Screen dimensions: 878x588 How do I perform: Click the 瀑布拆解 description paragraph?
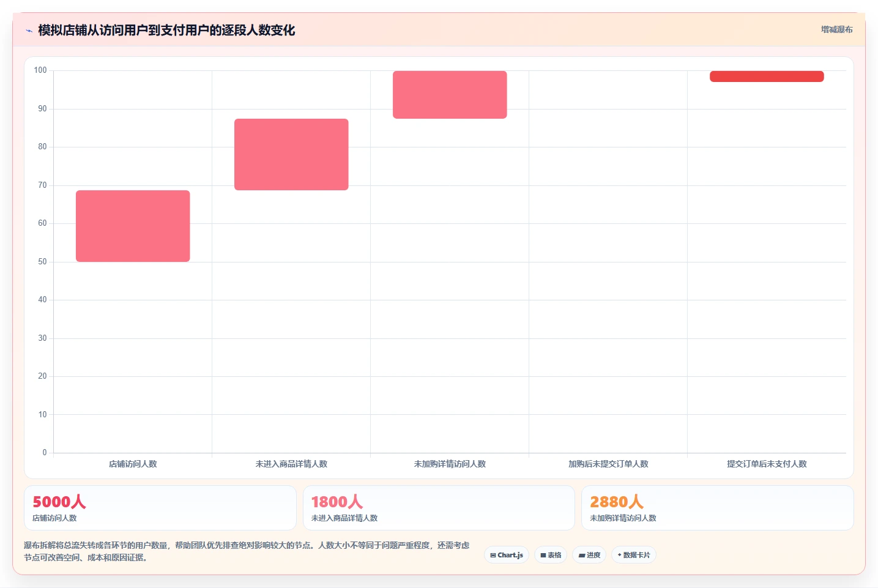coord(247,551)
